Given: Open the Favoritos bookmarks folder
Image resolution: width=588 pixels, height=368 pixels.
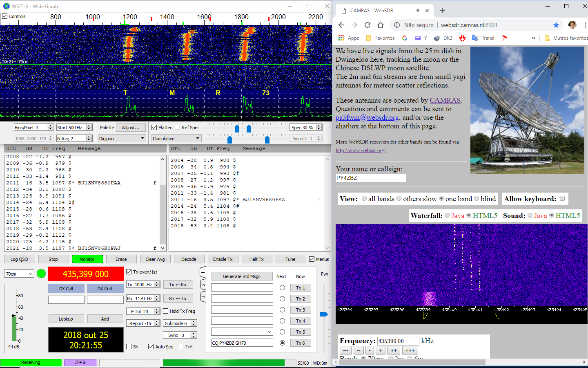Looking at the screenshot, I should 380,38.
